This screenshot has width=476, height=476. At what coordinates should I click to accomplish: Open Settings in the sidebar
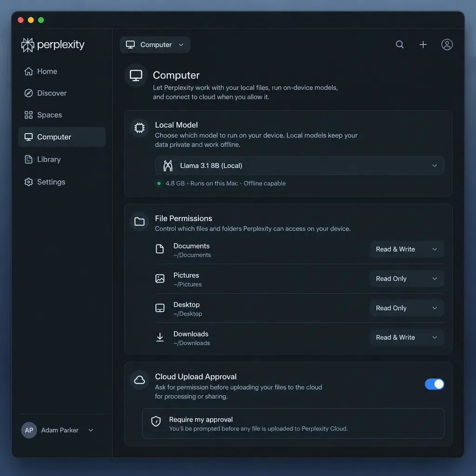click(62, 182)
